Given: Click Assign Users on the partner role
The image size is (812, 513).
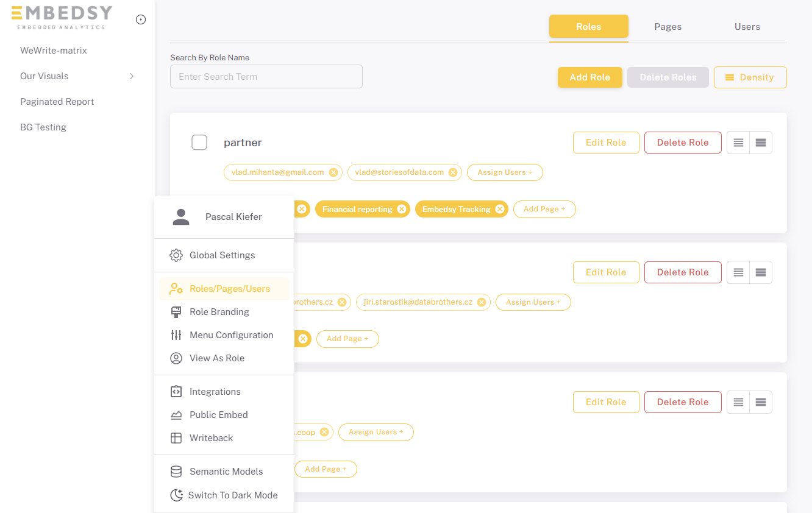Looking at the screenshot, I should click(505, 172).
